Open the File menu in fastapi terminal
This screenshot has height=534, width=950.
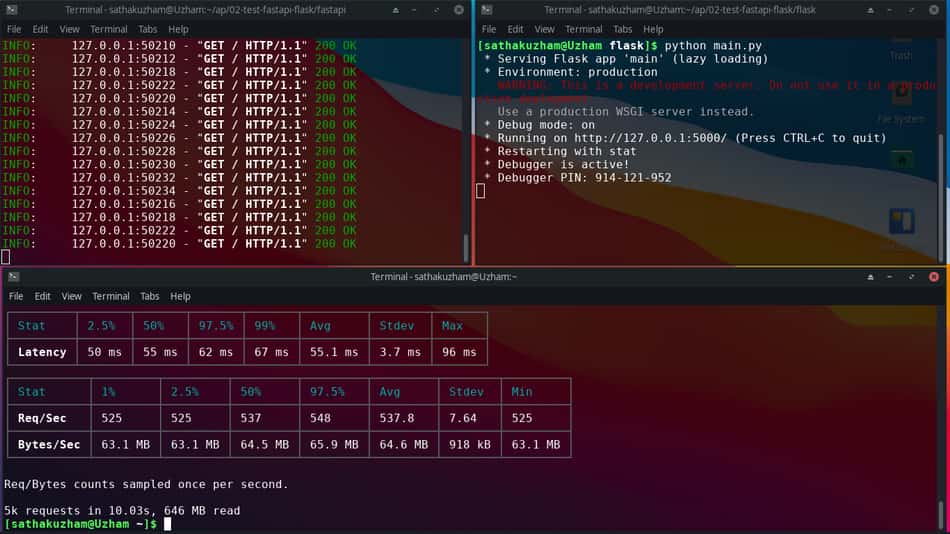point(14,29)
